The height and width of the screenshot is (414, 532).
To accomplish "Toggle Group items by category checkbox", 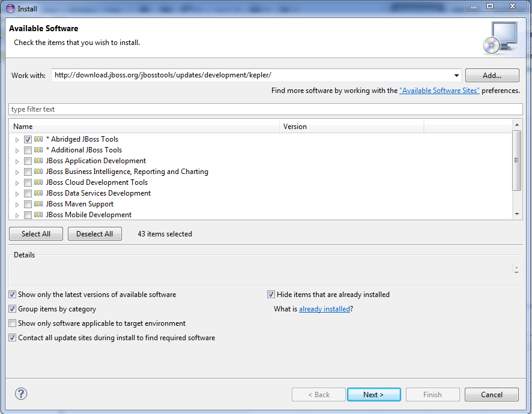I will pos(12,309).
